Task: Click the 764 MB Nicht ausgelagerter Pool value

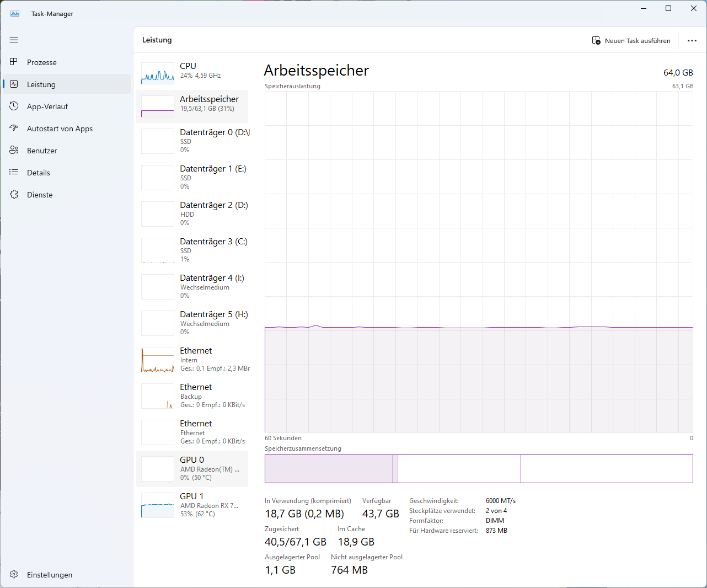Action: pos(349,570)
